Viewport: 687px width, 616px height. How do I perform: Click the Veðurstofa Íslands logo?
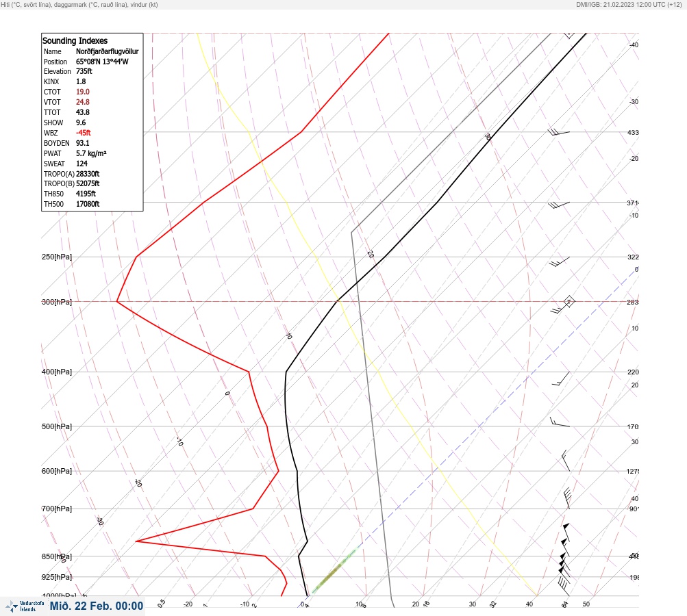25,606
